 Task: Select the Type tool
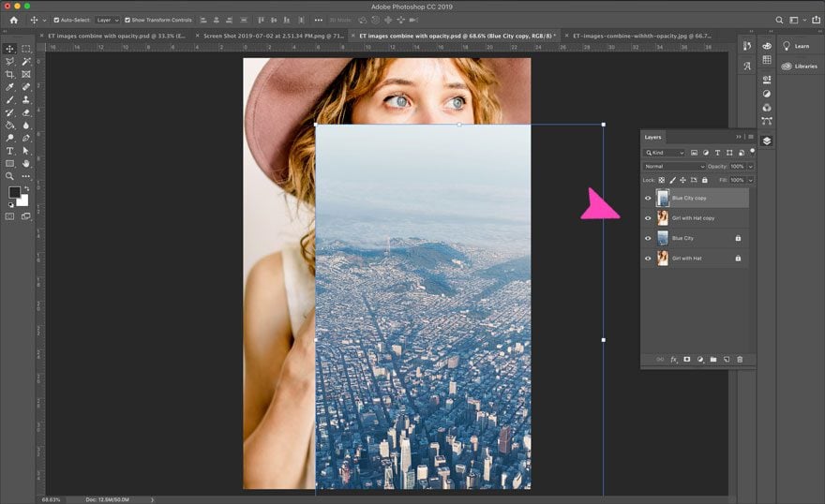pos(10,150)
